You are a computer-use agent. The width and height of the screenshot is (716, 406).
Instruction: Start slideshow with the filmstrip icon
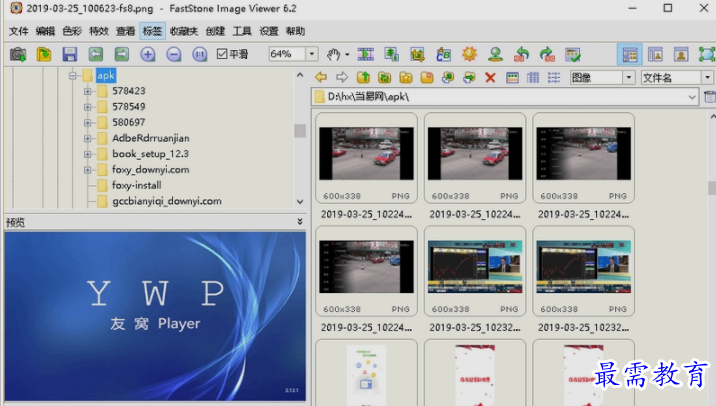pyautogui.click(x=365, y=54)
